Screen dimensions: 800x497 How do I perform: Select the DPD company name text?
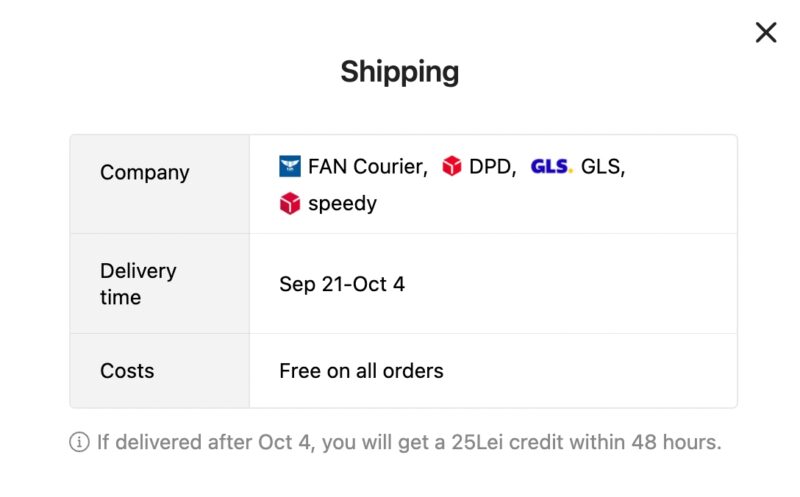pos(492,167)
